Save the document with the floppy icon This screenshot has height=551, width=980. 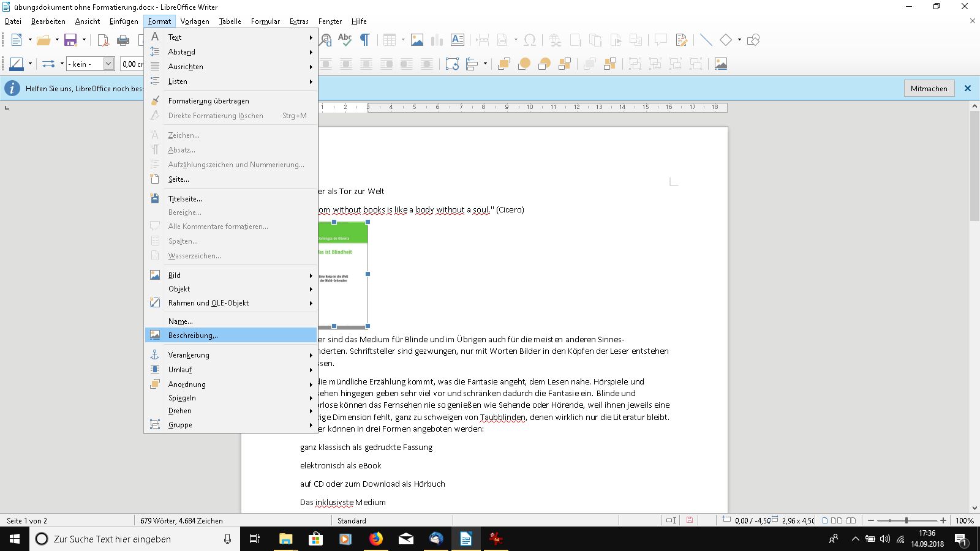[70, 40]
